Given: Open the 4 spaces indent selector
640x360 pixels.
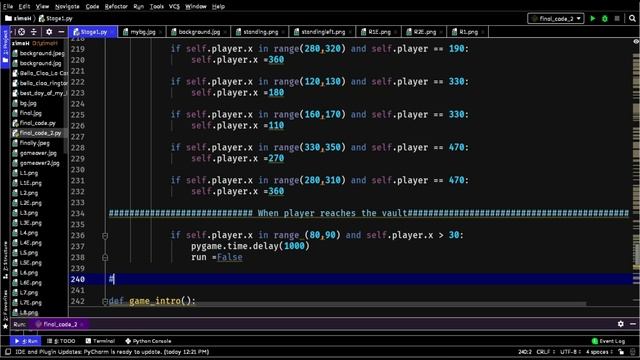Looking at the screenshot, I should coord(599,352).
